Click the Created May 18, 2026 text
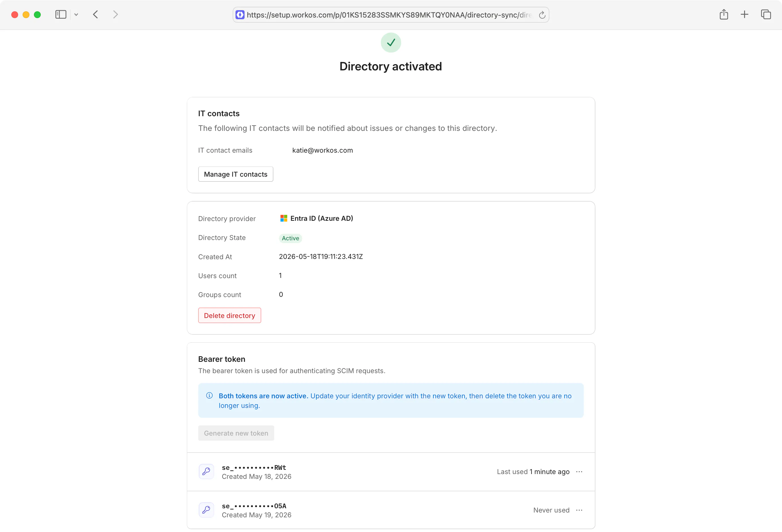This screenshot has width=782, height=532. 256,477
